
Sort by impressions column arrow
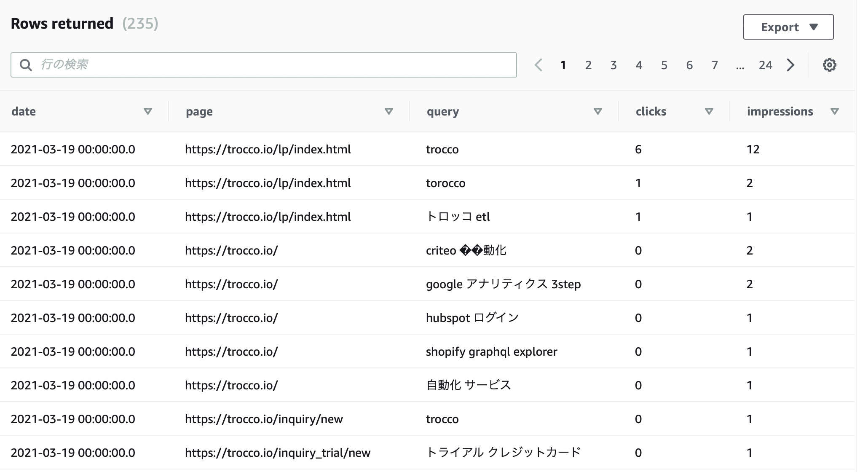coord(834,111)
